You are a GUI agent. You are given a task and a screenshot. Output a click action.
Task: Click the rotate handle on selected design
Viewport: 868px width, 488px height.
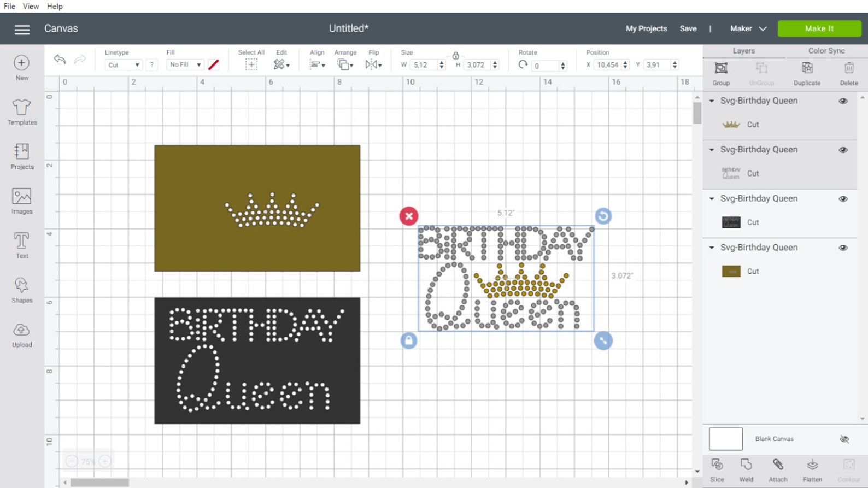603,216
